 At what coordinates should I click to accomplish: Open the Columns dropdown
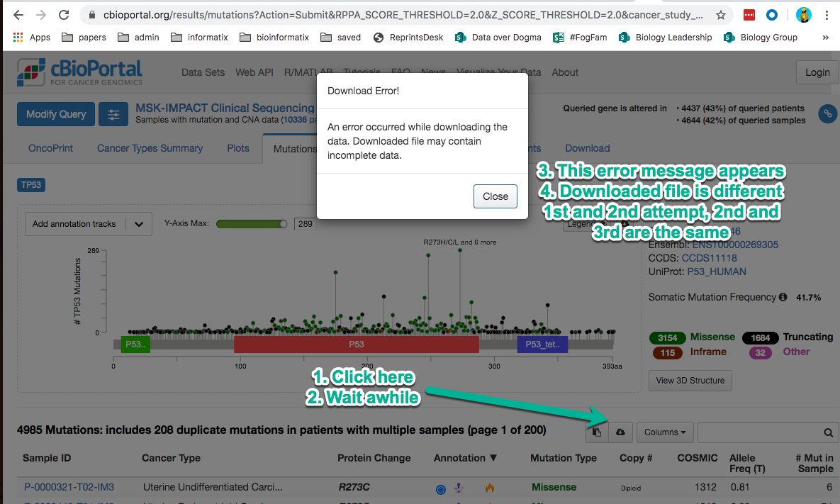click(665, 432)
